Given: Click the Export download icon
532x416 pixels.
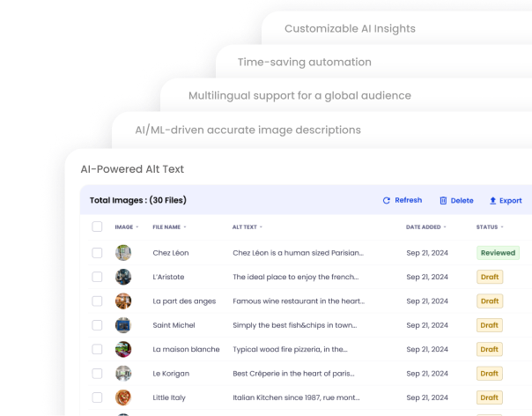Looking at the screenshot, I should click(x=493, y=200).
